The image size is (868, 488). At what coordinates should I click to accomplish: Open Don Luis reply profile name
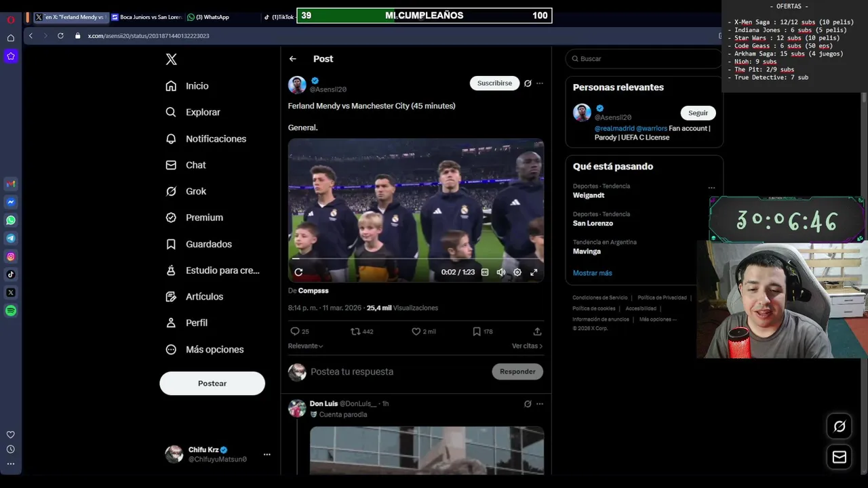coord(323,404)
